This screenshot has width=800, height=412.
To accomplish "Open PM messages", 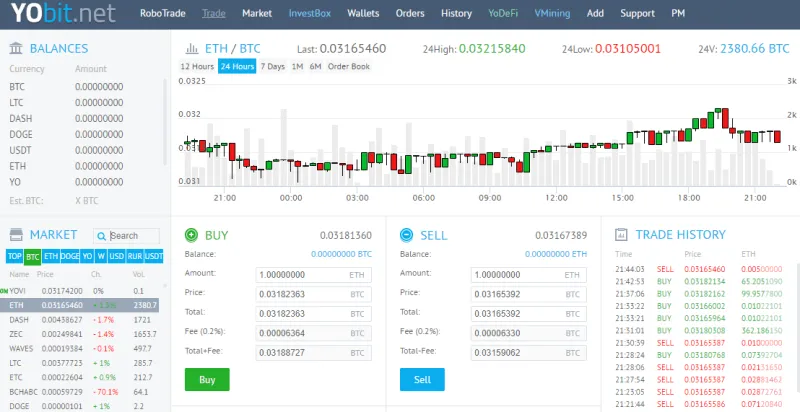I will pyautogui.click(x=678, y=13).
